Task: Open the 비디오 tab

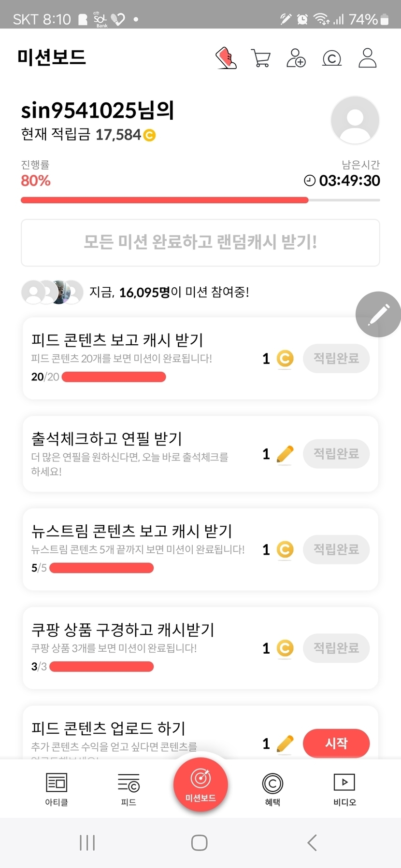Action: (344, 788)
